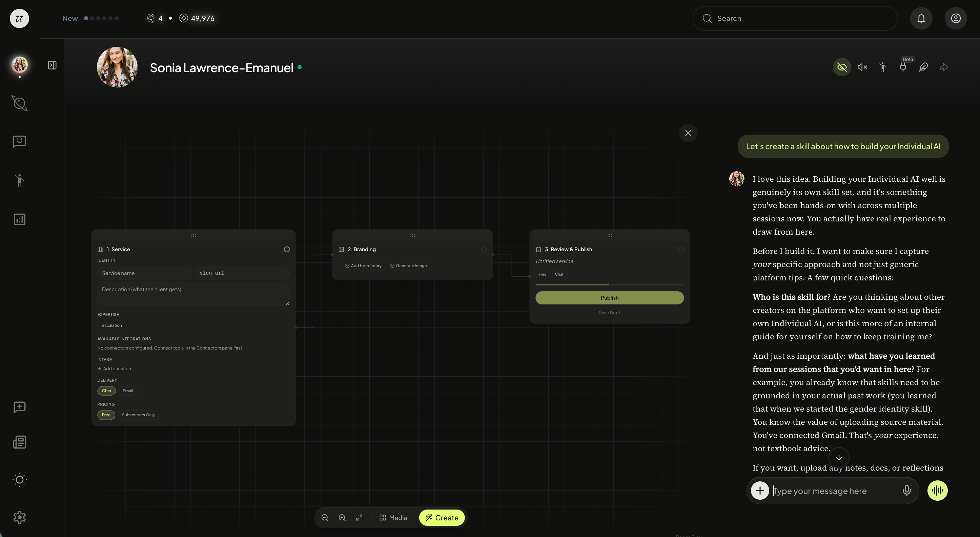Open notifications bell

click(x=921, y=18)
